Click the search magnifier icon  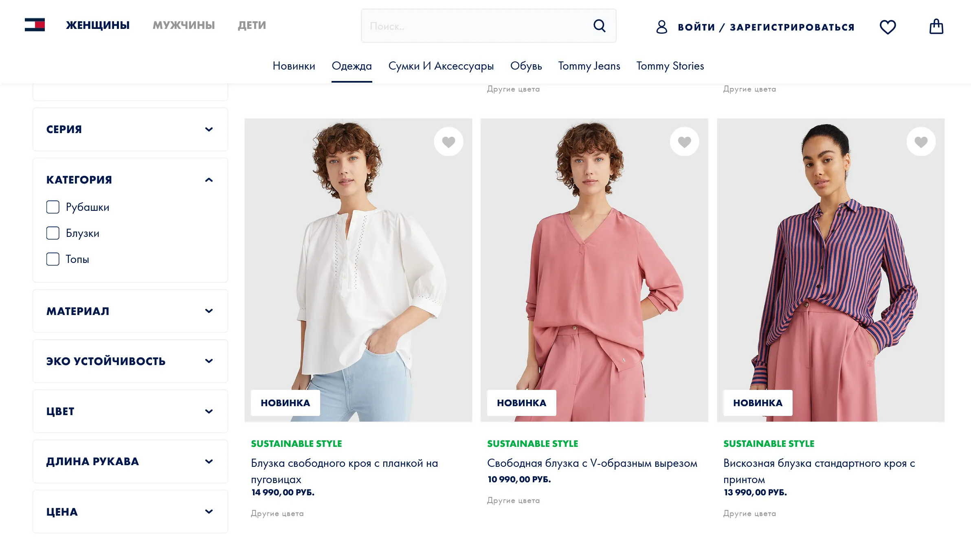click(599, 26)
